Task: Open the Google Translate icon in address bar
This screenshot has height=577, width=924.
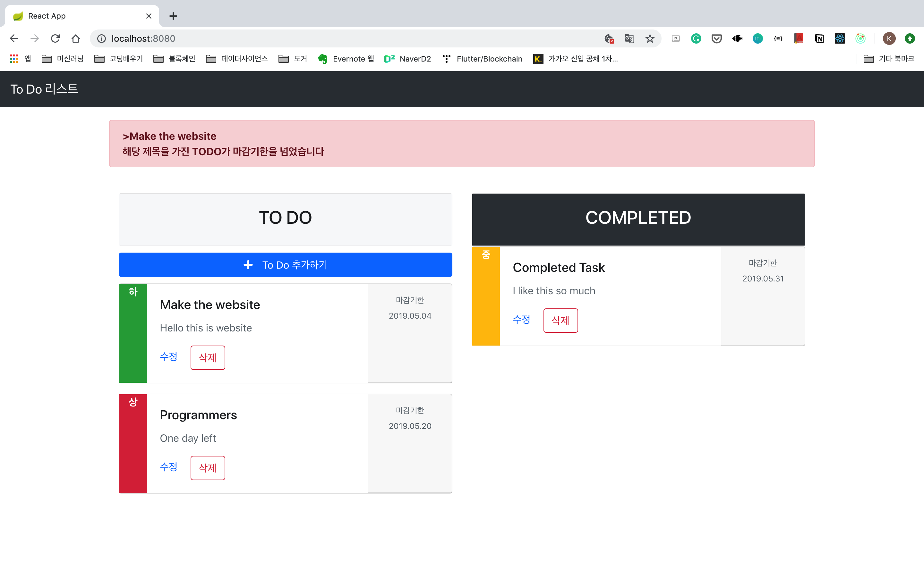Action: tap(629, 38)
